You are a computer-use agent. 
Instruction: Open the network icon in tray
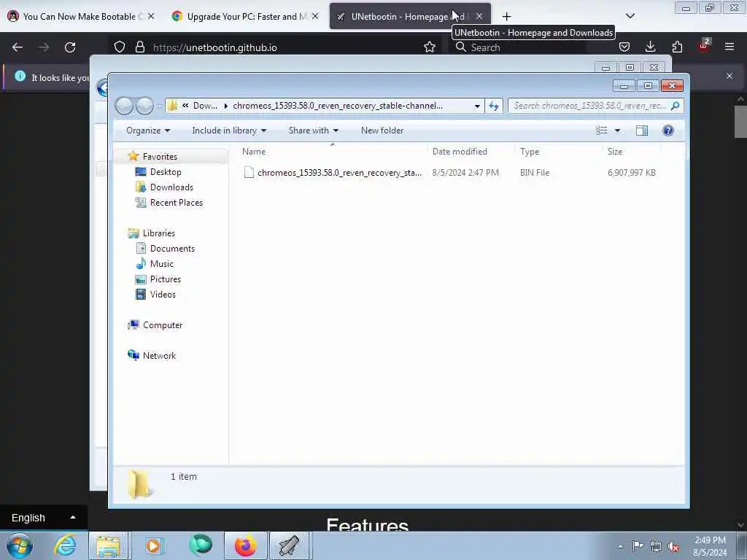click(x=656, y=546)
